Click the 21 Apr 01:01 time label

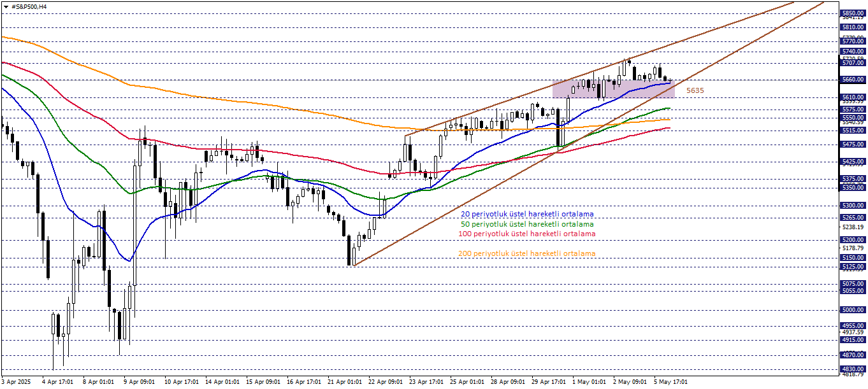(344, 382)
